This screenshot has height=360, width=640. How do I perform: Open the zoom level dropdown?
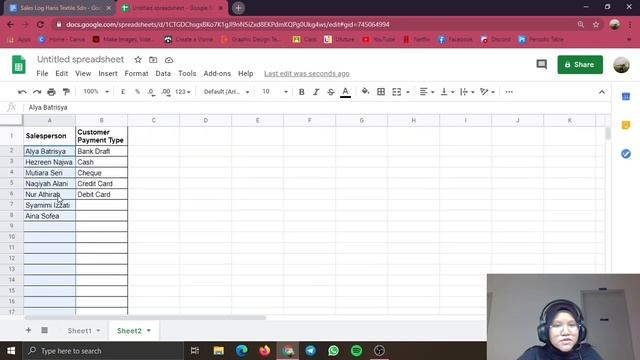pos(96,92)
